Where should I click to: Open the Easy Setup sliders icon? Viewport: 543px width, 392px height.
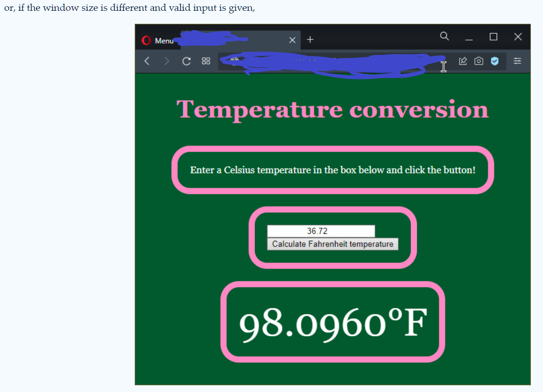(x=517, y=61)
